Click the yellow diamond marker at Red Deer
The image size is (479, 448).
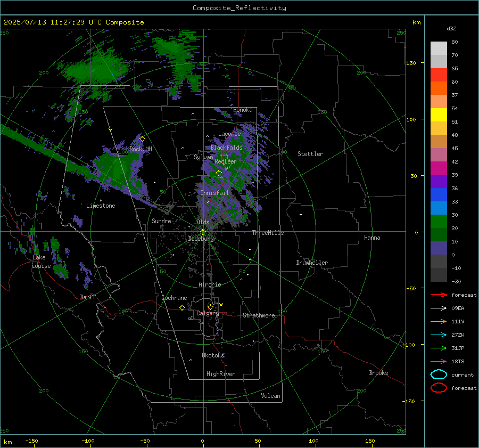(x=219, y=173)
